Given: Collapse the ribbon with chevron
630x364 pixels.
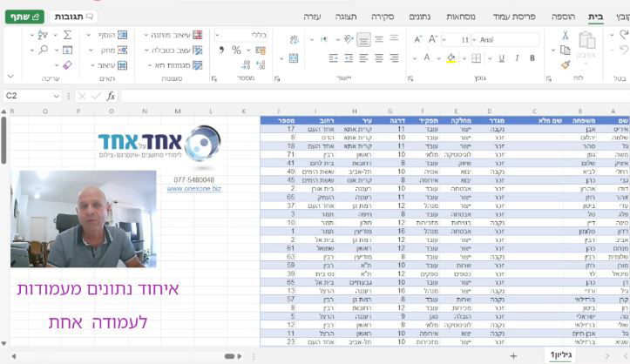Looking at the screenshot, I should (10, 76).
